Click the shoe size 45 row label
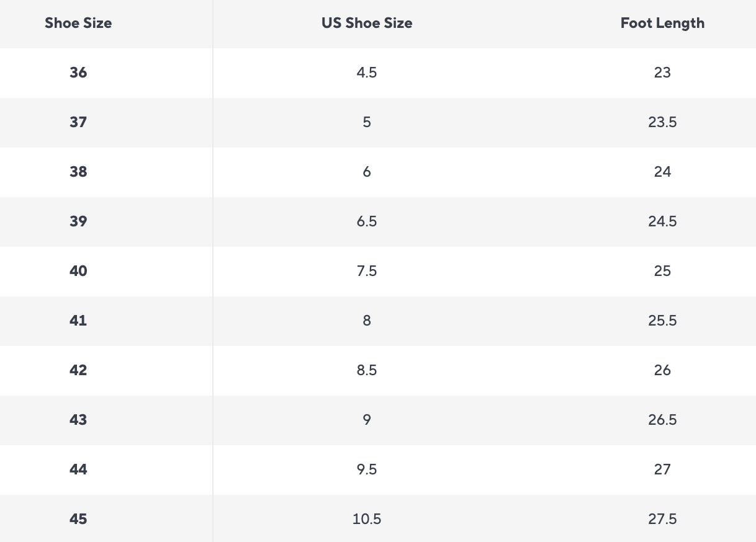 (78, 519)
